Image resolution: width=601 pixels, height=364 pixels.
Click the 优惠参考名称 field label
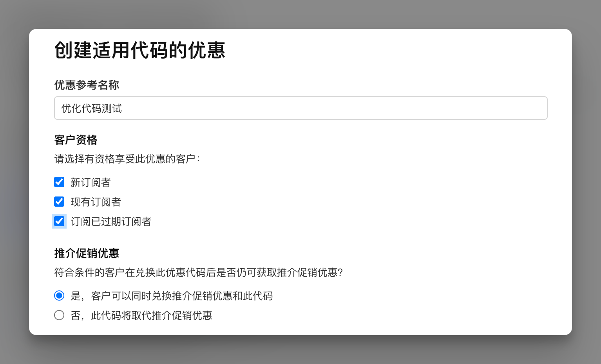pos(87,85)
